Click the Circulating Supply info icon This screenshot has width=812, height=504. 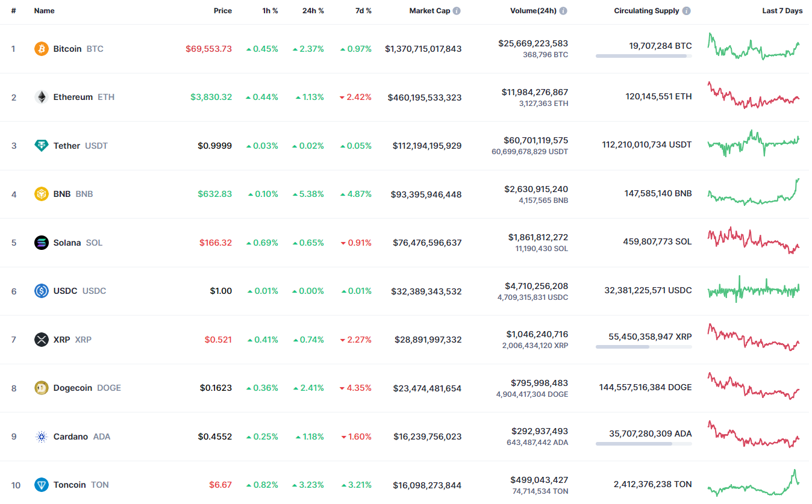coord(687,11)
